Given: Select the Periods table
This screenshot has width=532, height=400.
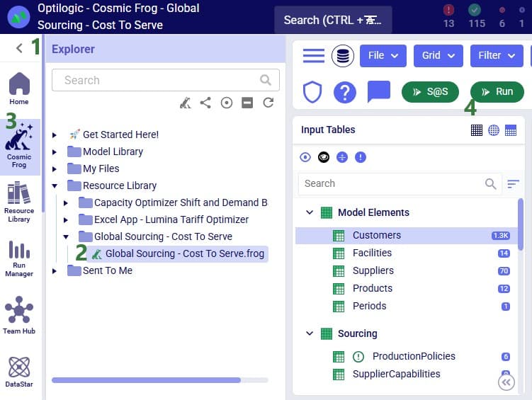Looking at the screenshot, I should pos(407,306).
